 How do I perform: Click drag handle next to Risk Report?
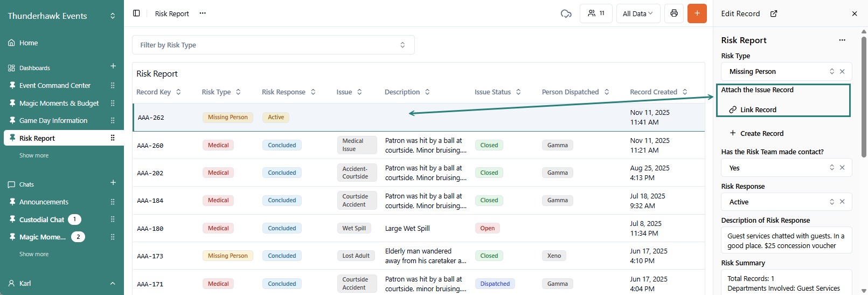(x=113, y=138)
